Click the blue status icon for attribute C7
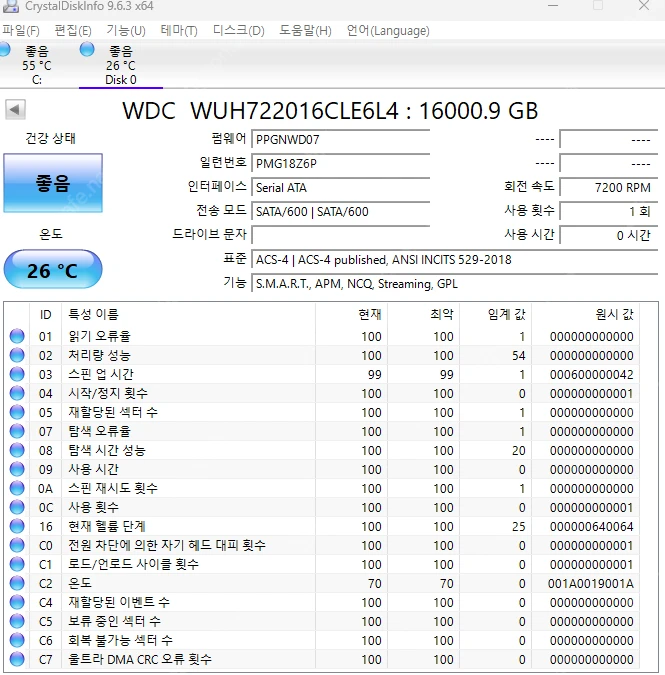Screen dimensions: 665x675 17,659
